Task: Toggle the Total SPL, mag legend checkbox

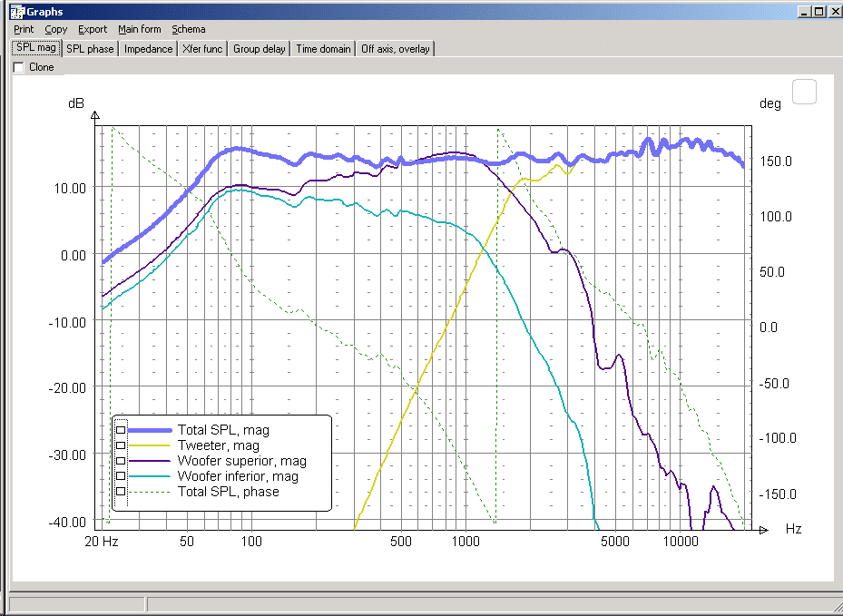Action: 121,430
